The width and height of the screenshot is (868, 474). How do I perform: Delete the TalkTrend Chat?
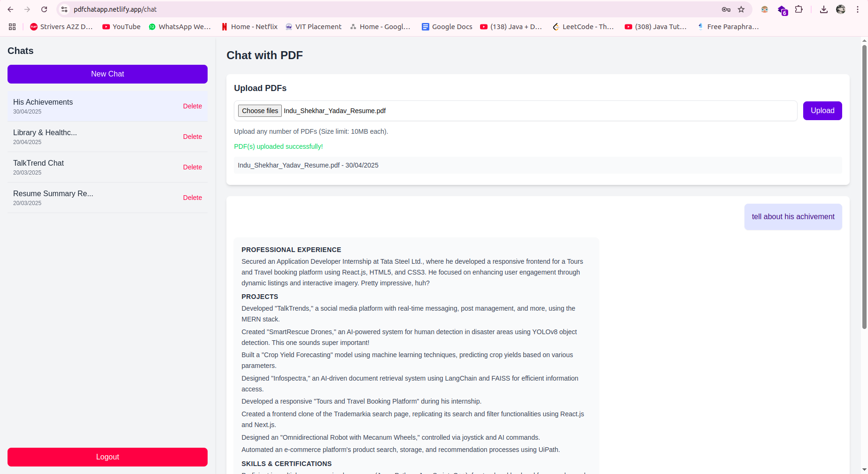(x=193, y=167)
